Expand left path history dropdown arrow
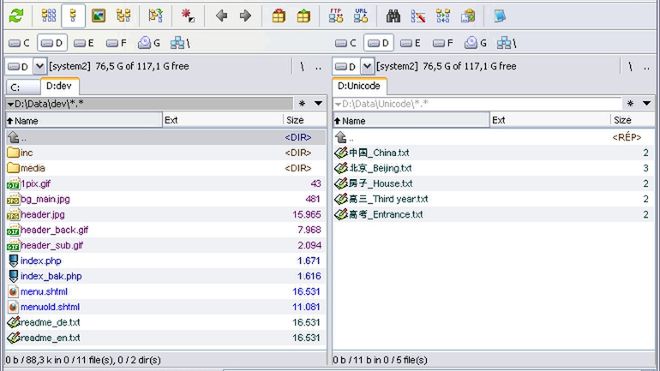The image size is (660, 371). [x=319, y=104]
